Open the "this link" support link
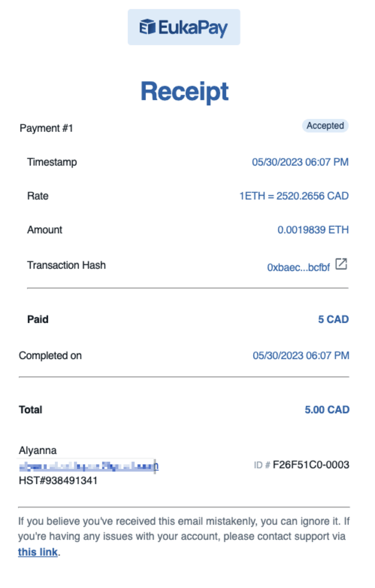The image size is (375, 588). pyautogui.click(x=38, y=552)
